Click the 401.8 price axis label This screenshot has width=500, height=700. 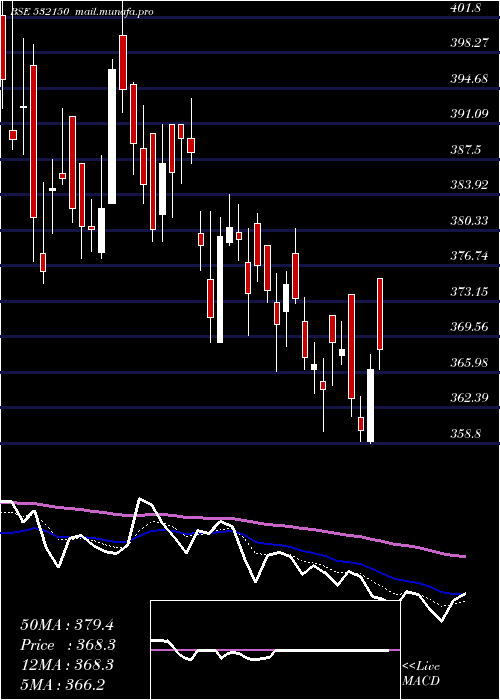point(466,7)
